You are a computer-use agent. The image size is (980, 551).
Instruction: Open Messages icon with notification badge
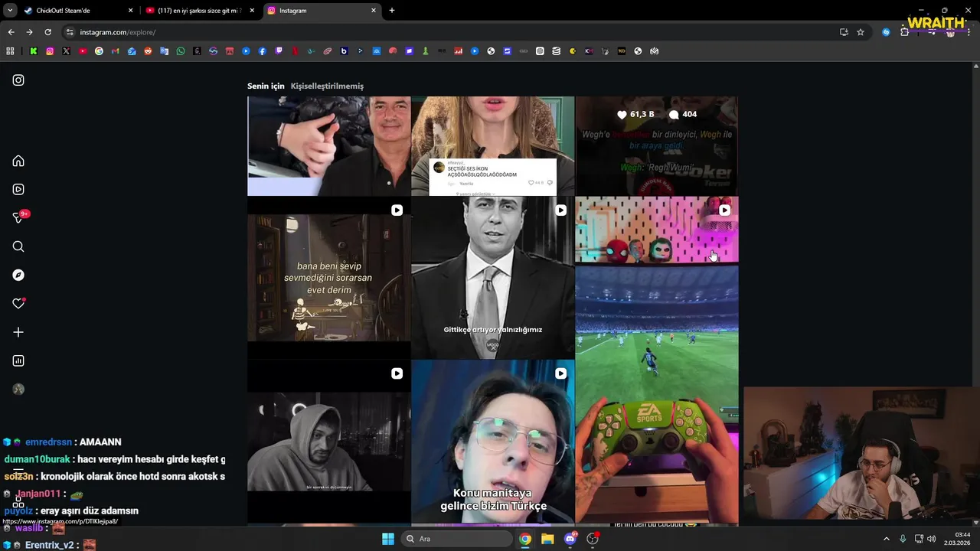point(20,217)
